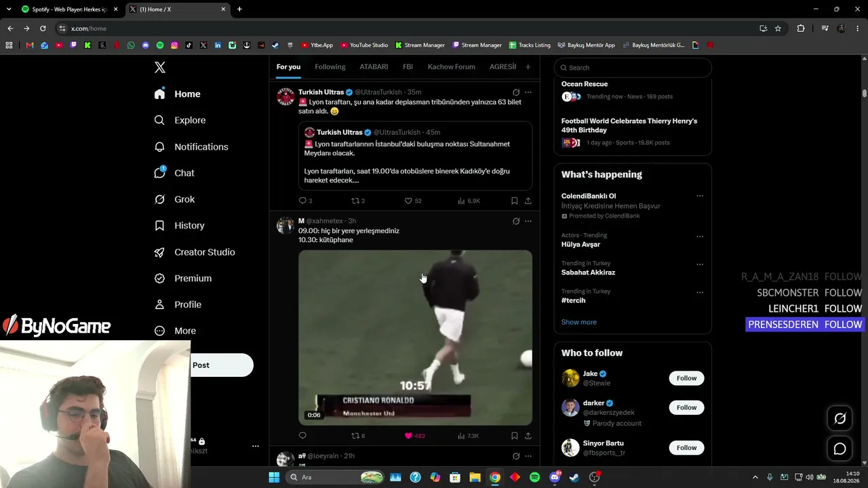The image size is (868, 488).
Task: Open Spotify from the taskbar
Action: [534, 477]
